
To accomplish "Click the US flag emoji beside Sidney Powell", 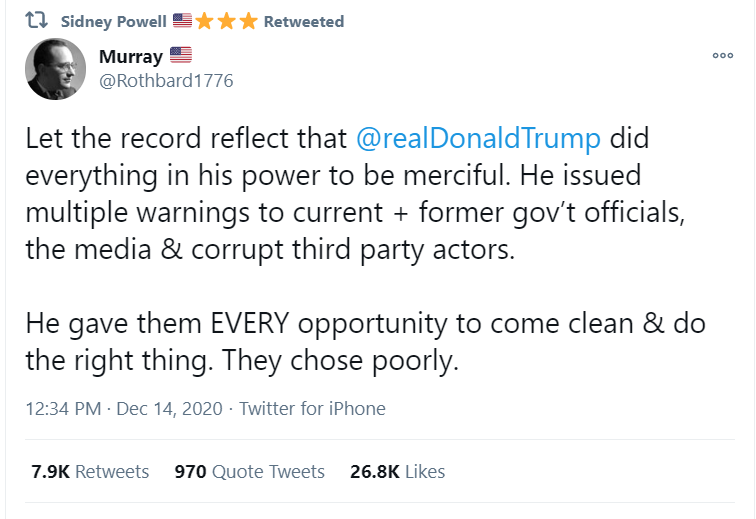I will point(182,21).
